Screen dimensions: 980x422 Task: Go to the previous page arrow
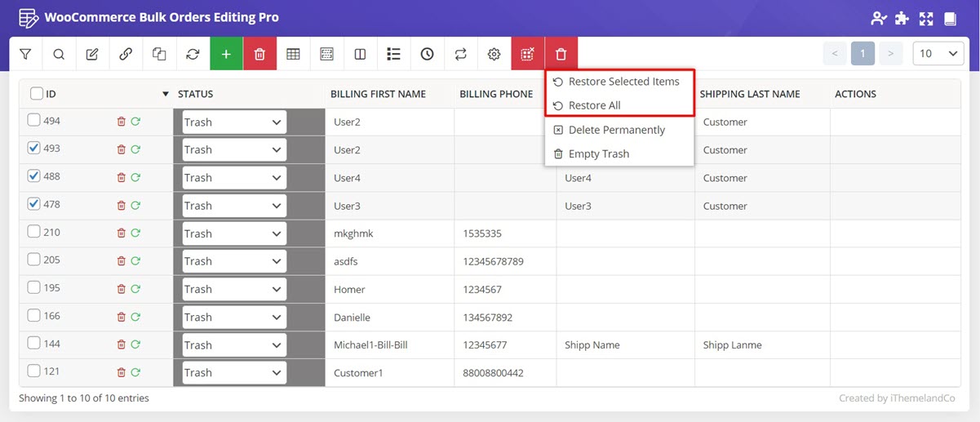(834, 54)
